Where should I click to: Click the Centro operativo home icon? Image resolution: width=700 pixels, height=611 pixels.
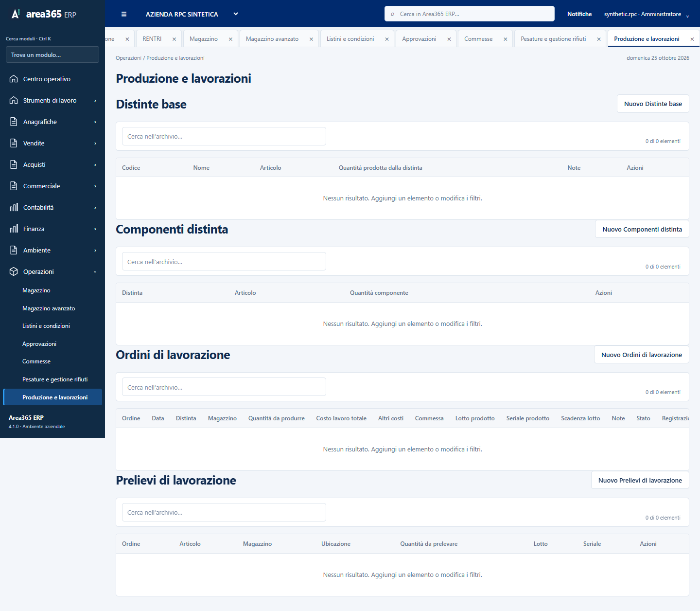click(14, 79)
